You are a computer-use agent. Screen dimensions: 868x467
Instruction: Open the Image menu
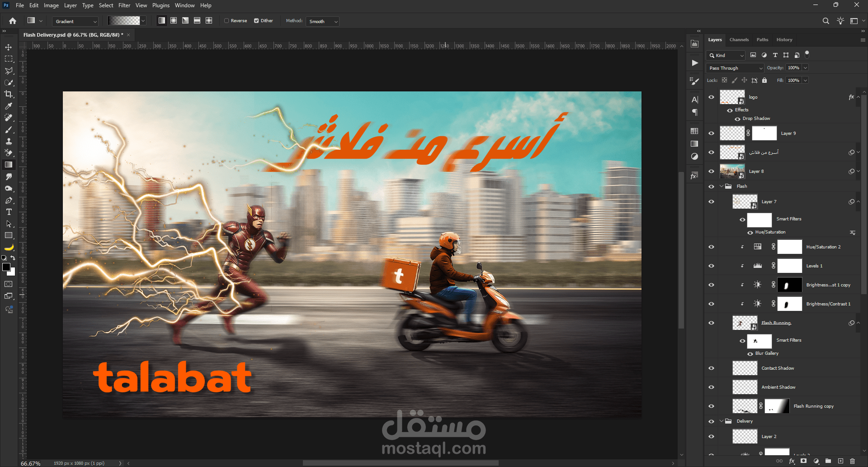coord(51,5)
